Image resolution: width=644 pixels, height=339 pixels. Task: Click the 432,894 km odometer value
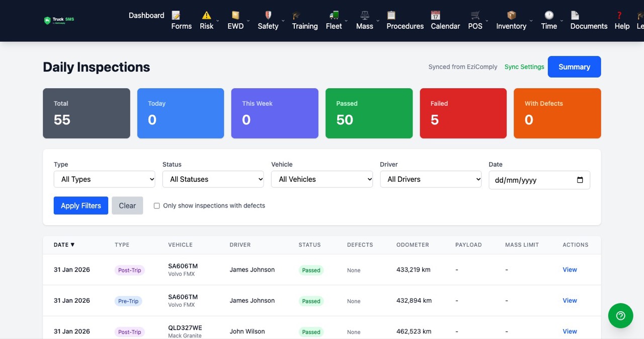click(x=414, y=301)
